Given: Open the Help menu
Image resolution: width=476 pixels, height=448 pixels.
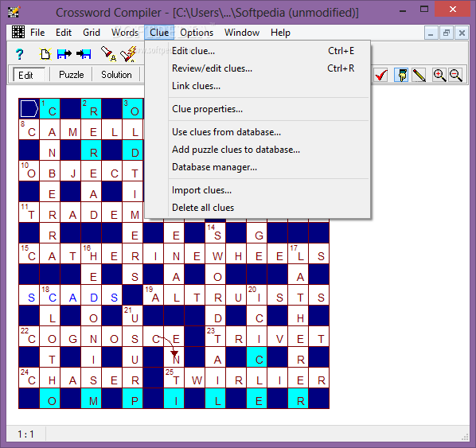Looking at the screenshot, I should click(280, 33).
